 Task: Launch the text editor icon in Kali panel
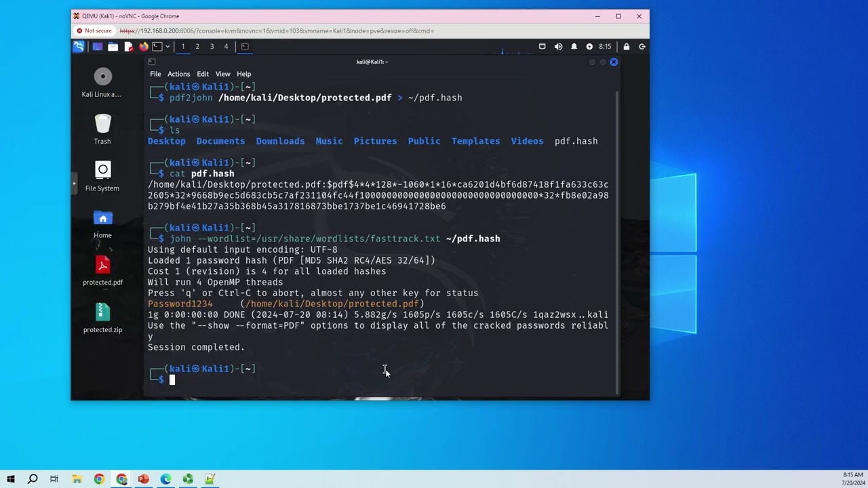(128, 47)
